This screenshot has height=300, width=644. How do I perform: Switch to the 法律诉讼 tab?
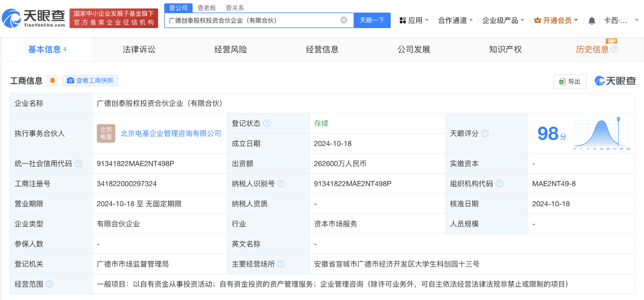point(139,50)
